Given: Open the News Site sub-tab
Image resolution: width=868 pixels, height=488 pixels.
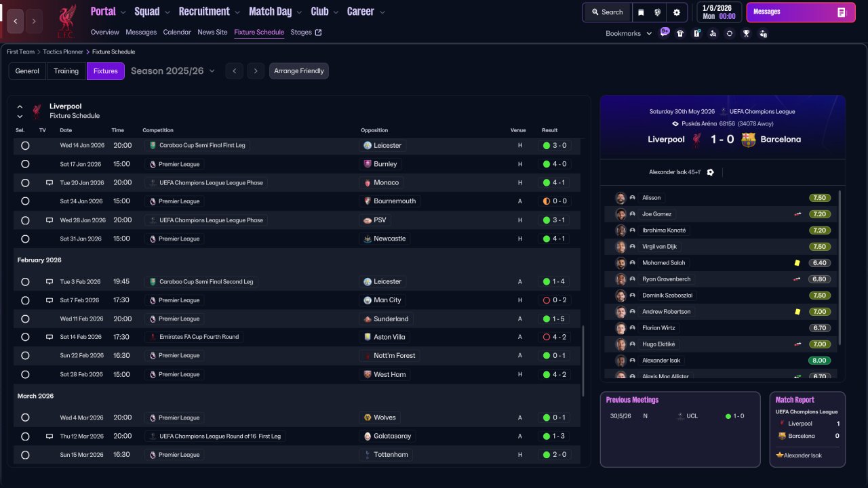Looking at the screenshot, I should pos(212,33).
